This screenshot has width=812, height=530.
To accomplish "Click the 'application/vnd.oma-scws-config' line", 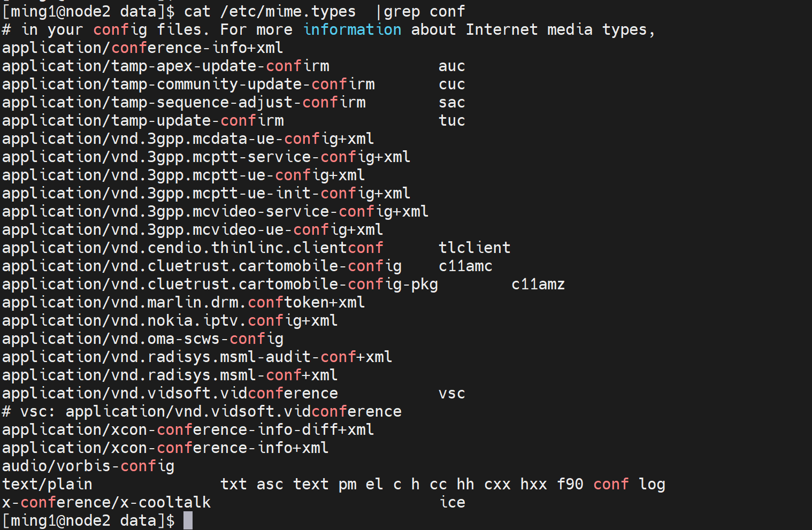I will 143,339.
